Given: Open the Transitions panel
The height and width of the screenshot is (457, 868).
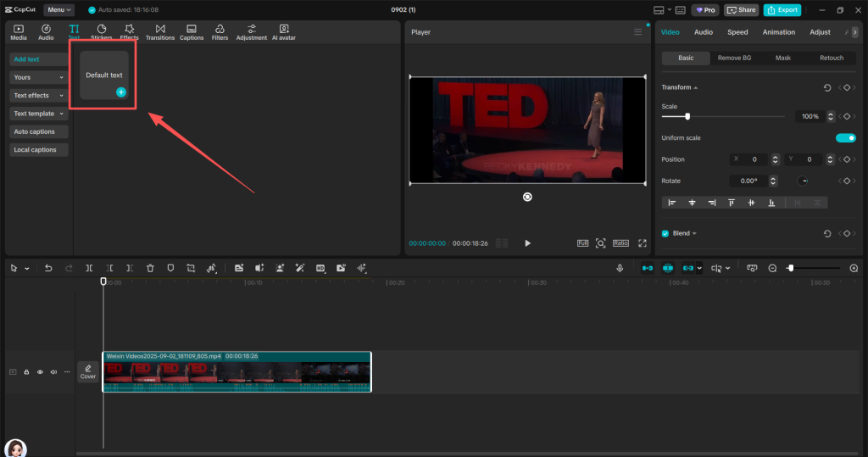Looking at the screenshot, I should (x=160, y=32).
